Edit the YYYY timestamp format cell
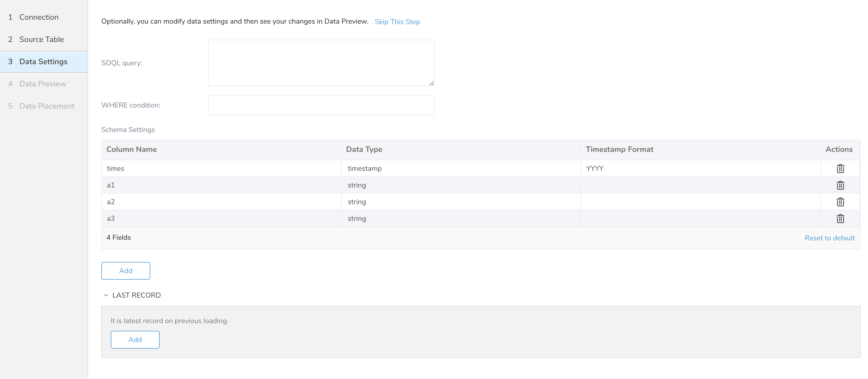The image size is (868, 379). click(700, 168)
